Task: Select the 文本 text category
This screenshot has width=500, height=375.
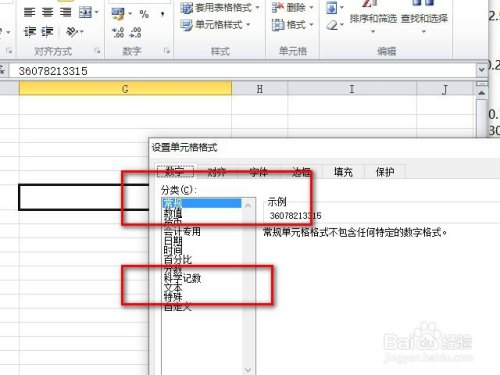Action: click(x=202, y=287)
